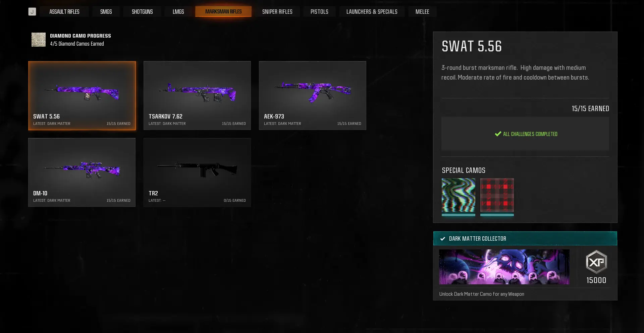Click the Dark Matter Collector checkmark icon
The width and height of the screenshot is (644, 333).
coord(443,239)
